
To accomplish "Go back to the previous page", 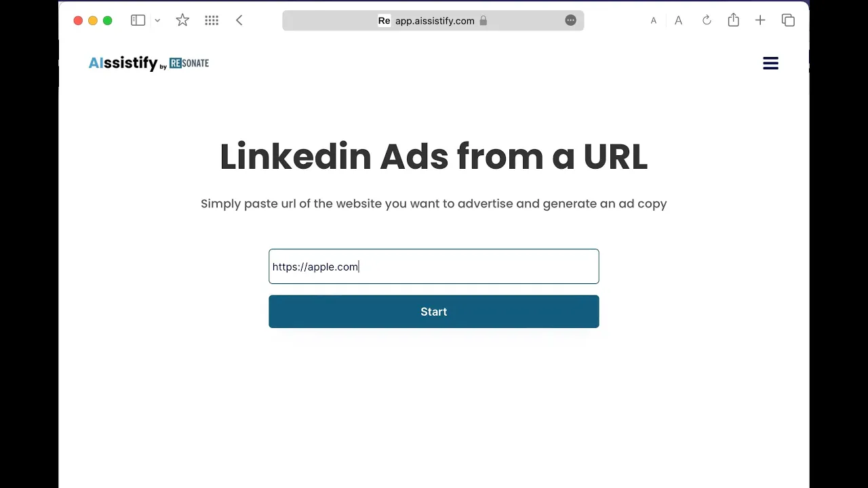I will [239, 20].
